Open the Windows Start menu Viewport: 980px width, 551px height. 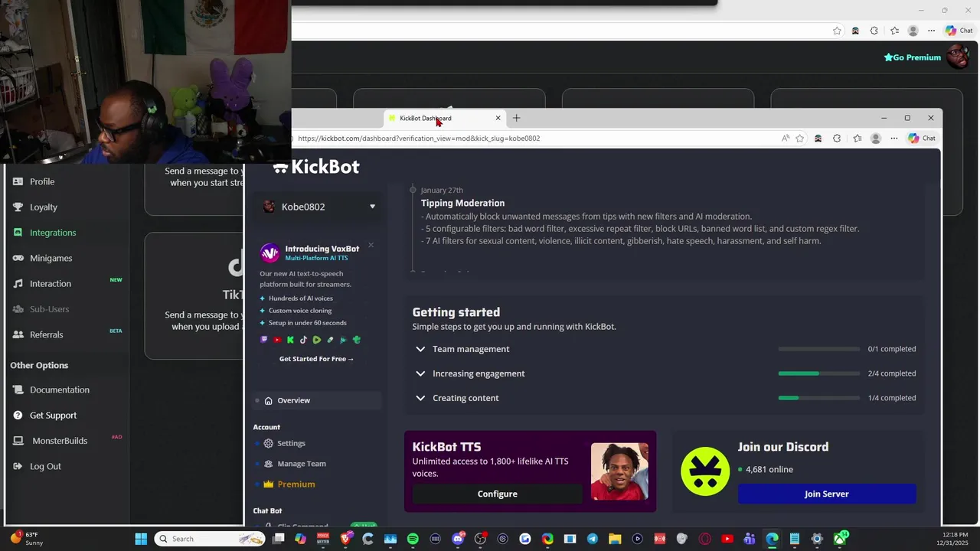(x=141, y=539)
